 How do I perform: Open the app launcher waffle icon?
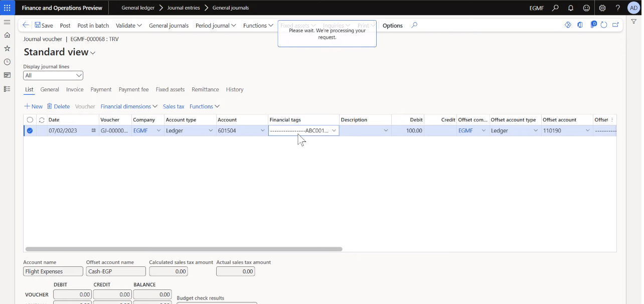click(7, 8)
